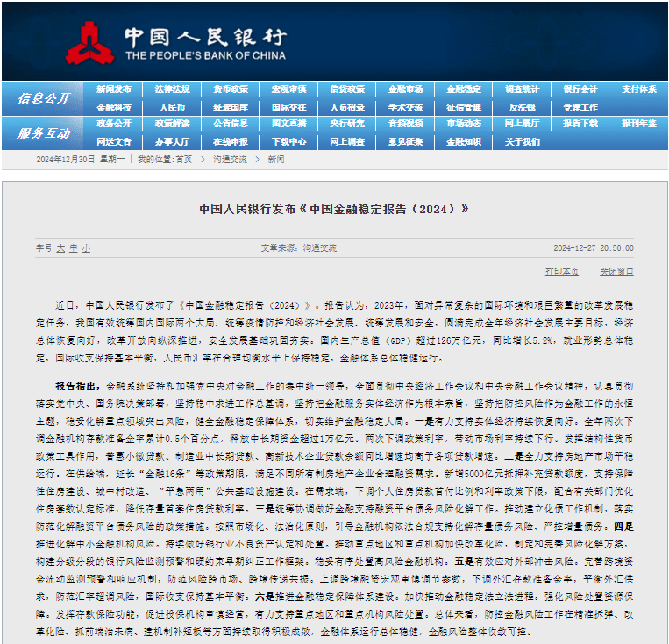Click the People's Bank of China red logo
This screenshot has width=669, height=644.
point(89,43)
